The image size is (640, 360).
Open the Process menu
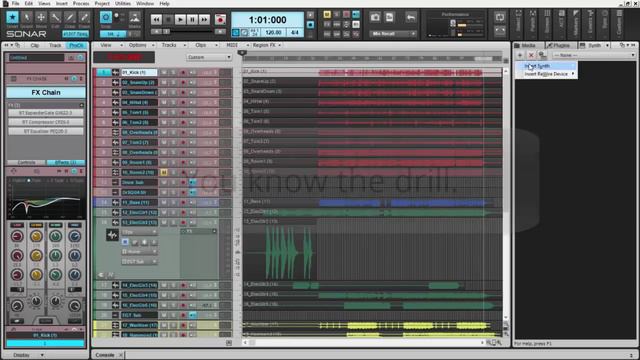81,4
